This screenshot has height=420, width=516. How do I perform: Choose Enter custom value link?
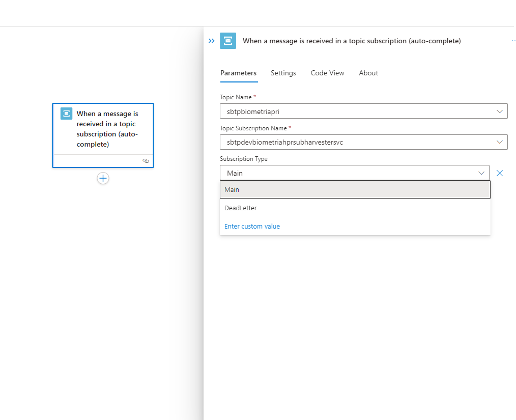pos(252,227)
